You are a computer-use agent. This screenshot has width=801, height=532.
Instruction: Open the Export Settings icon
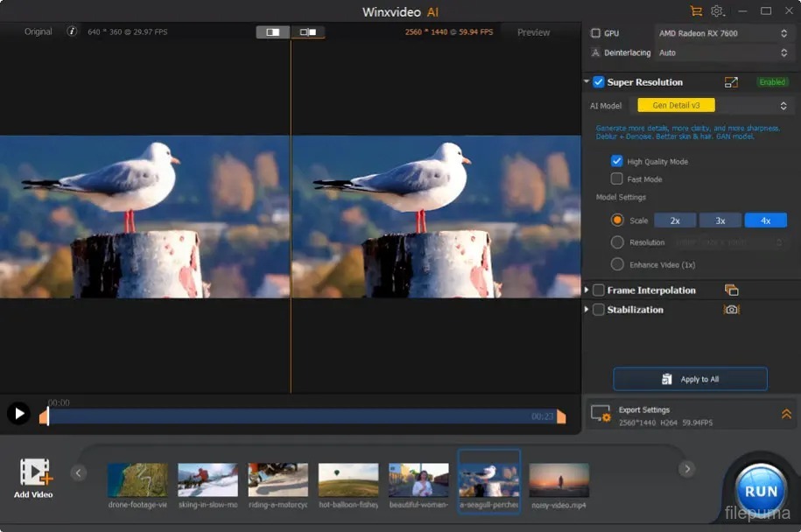[601, 414]
